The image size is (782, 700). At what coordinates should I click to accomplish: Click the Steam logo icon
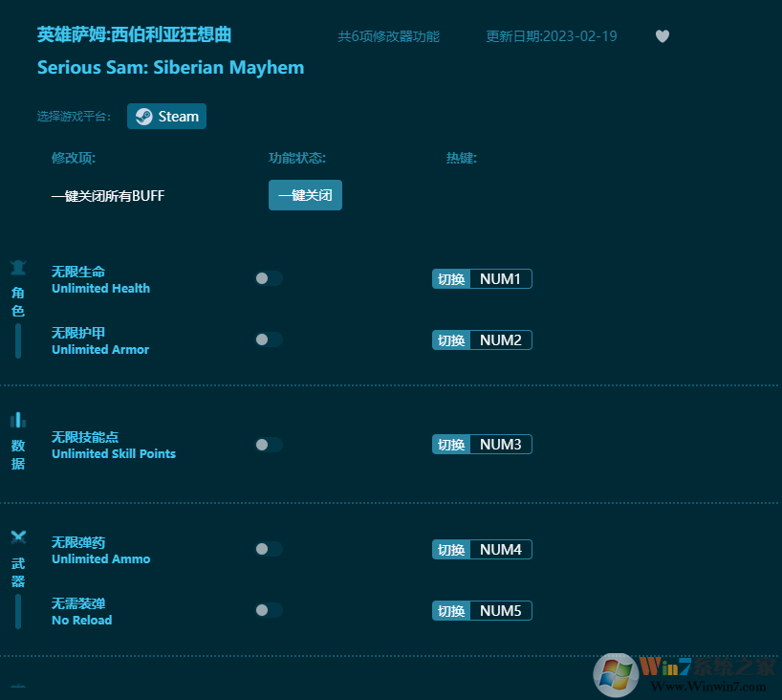[143, 117]
